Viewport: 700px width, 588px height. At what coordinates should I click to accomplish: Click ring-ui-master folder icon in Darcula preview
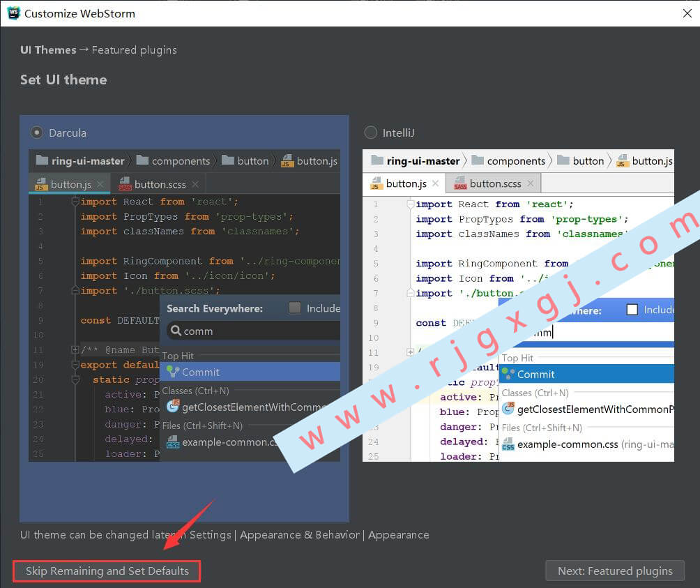(x=42, y=160)
